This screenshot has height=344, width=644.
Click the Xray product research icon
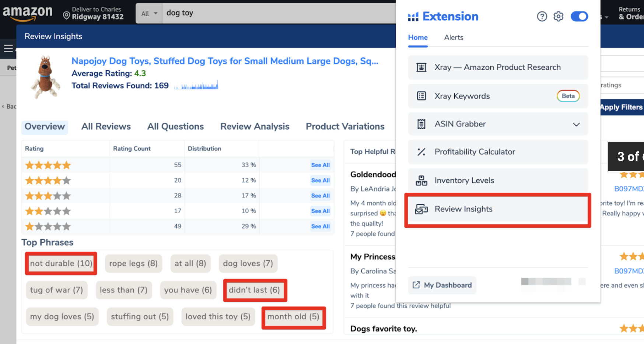click(421, 67)
